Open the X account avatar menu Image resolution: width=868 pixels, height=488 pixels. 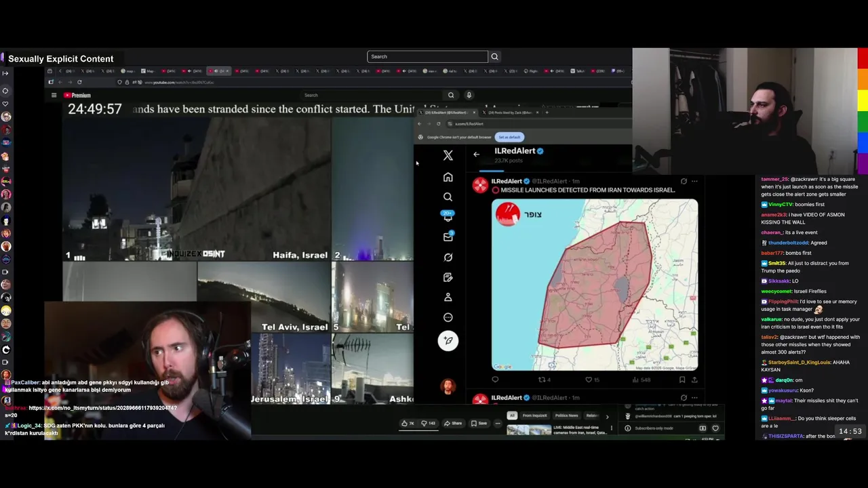[x=448, y=386]
